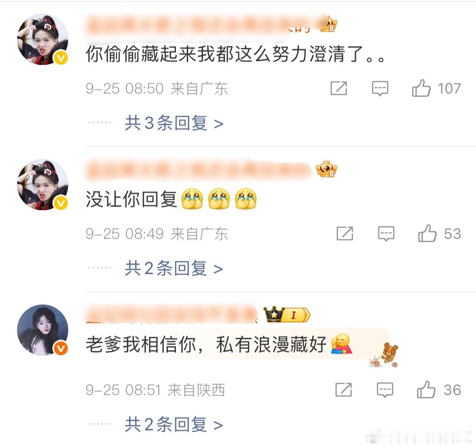Screen dimensions: 476x448
Task: Like the comment with 53 likes
Action: coord(427,233)
